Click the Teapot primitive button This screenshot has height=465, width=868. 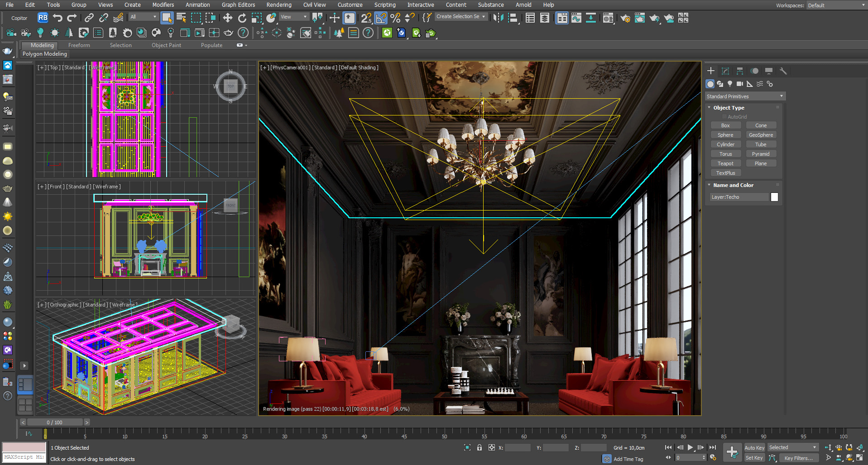[x=725, y=163]
